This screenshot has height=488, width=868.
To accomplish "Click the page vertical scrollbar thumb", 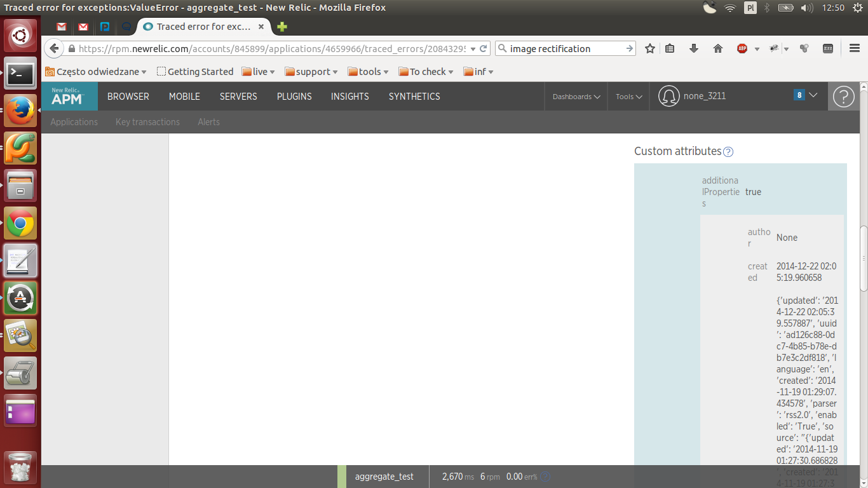I will point(864,259).
